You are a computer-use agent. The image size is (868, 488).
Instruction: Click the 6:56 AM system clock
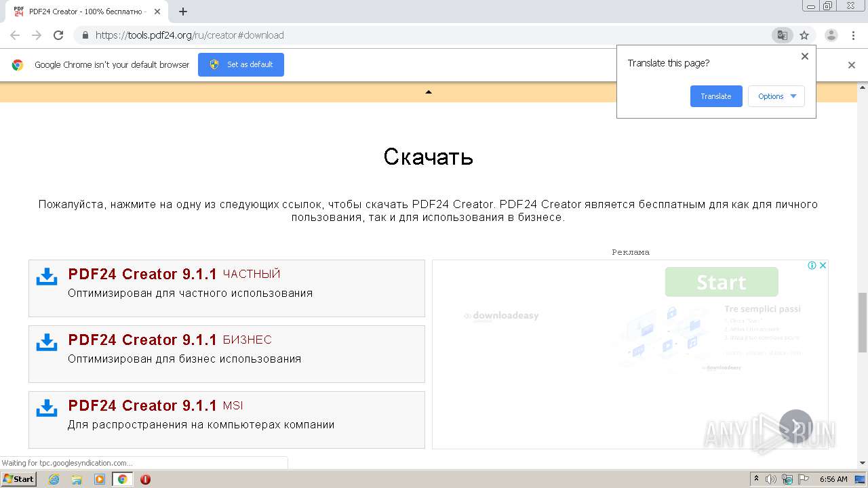coord(833,479)
